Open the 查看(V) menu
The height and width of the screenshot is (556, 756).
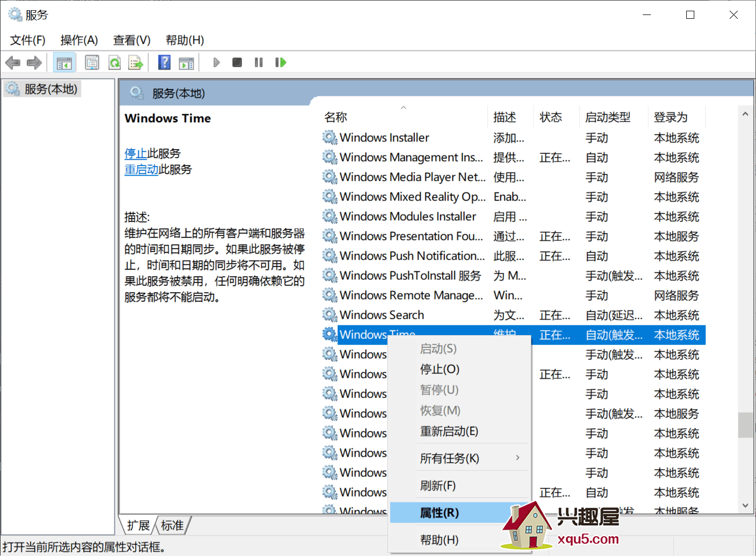tap(131, 40)
